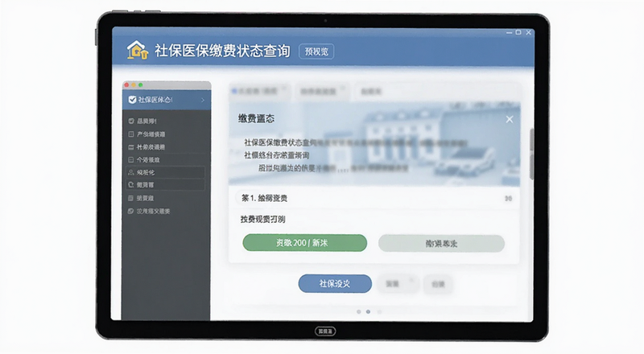
Task: Open the sidebar item with the person icon
Action: coord(166,172)
